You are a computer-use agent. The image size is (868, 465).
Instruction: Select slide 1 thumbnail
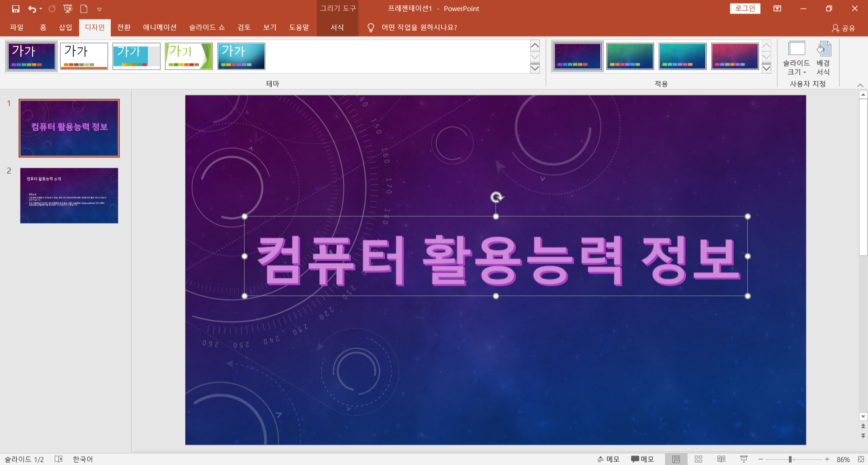(69, 128)
